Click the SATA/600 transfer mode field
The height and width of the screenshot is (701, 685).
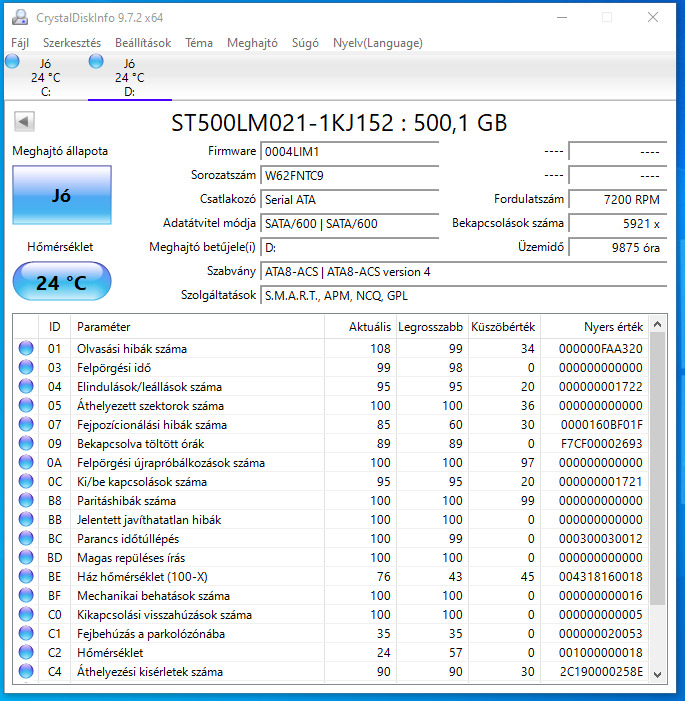(x=349, y=223)
